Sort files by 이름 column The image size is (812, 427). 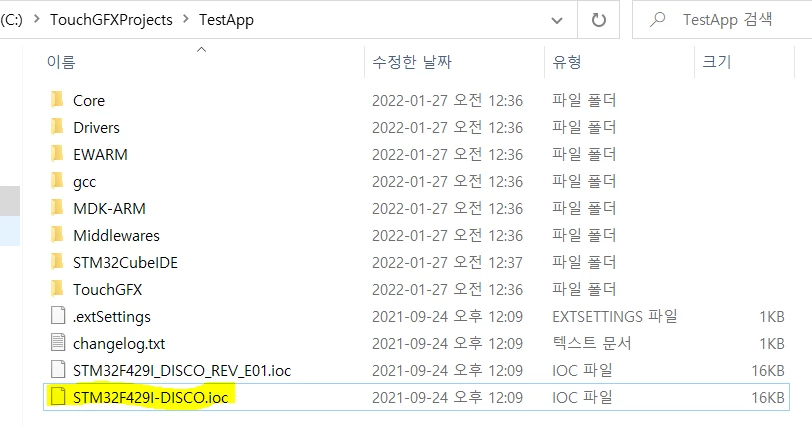coord(61,62)
